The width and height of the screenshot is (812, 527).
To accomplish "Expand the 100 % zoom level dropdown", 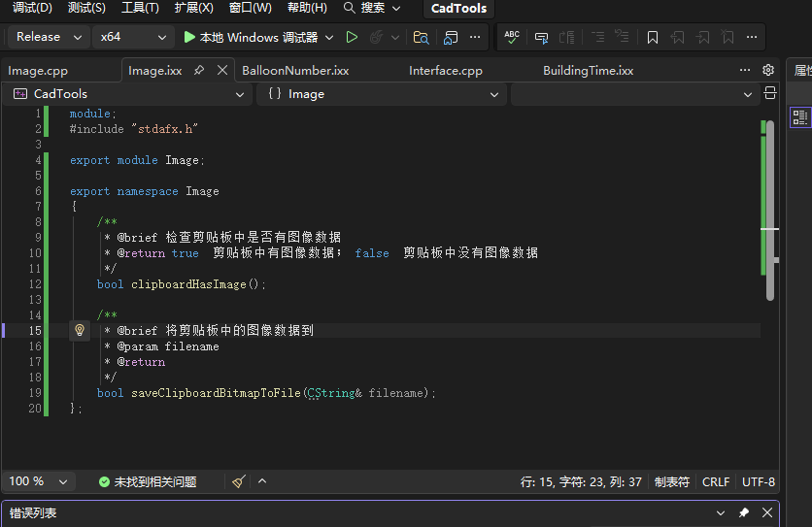I will 39,481.
